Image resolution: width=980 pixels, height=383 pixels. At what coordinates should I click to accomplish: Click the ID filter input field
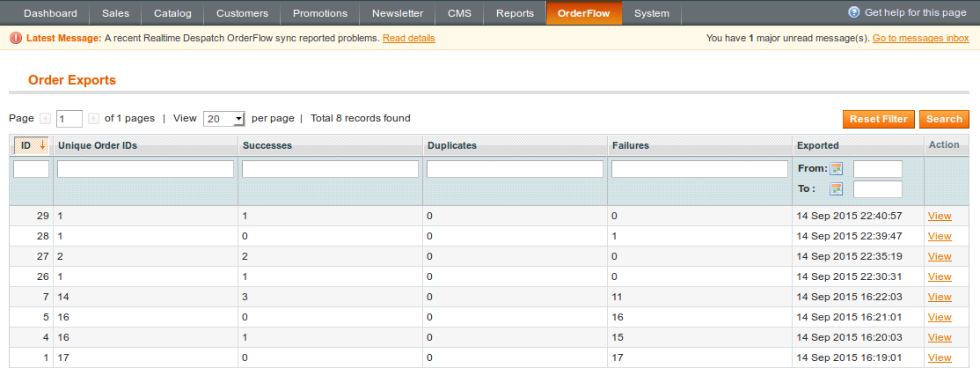[x=32, y=169]
